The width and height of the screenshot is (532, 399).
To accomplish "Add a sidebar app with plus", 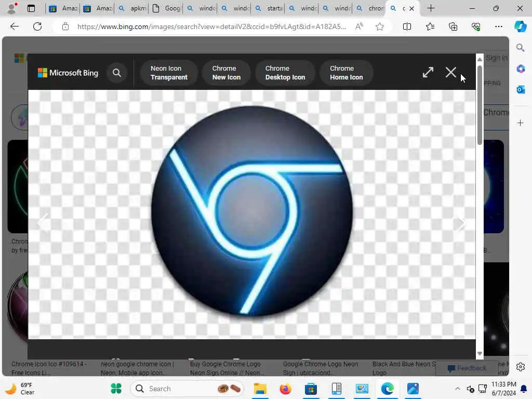I will [x=521, y=123].
